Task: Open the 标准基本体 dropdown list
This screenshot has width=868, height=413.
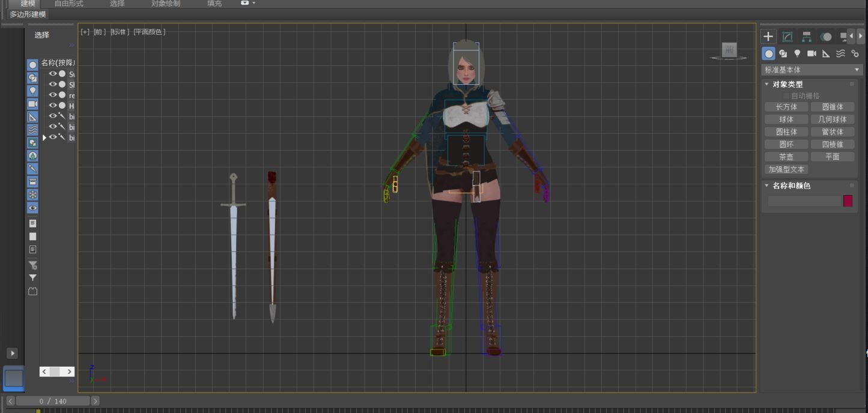Action: coord(812,70)
